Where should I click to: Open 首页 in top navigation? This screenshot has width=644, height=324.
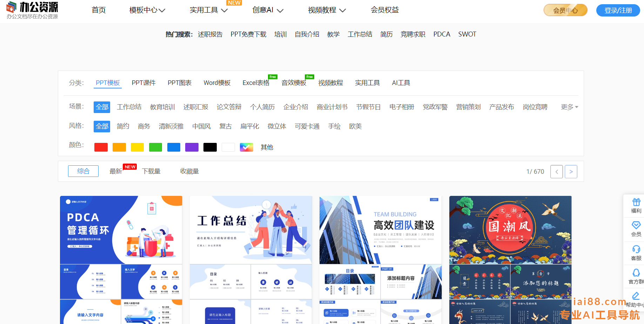coord(99,10)
